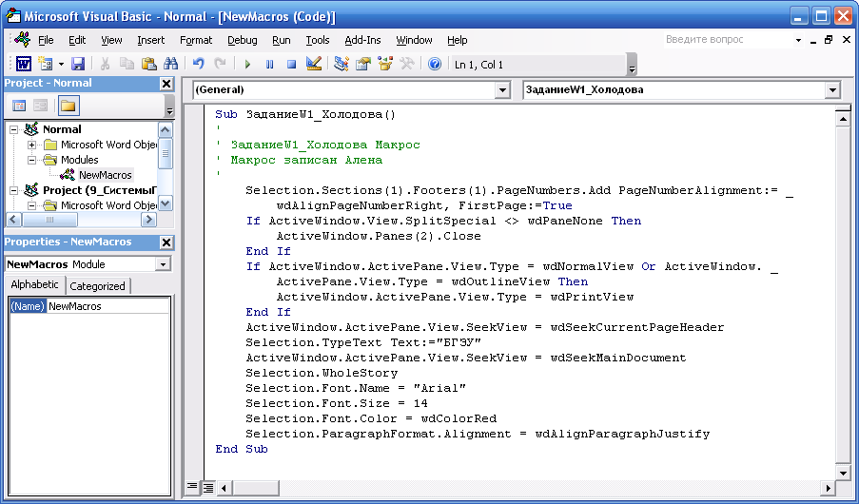Open Visual Basic Help question icon
Screen dimensions: 859x504
pyautogui.click(x=435, y=64)
